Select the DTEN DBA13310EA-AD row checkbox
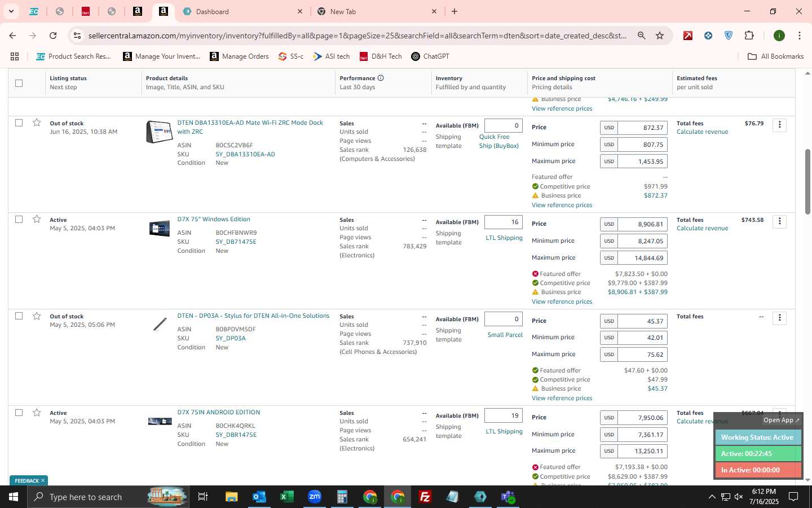 pos(19,122)
